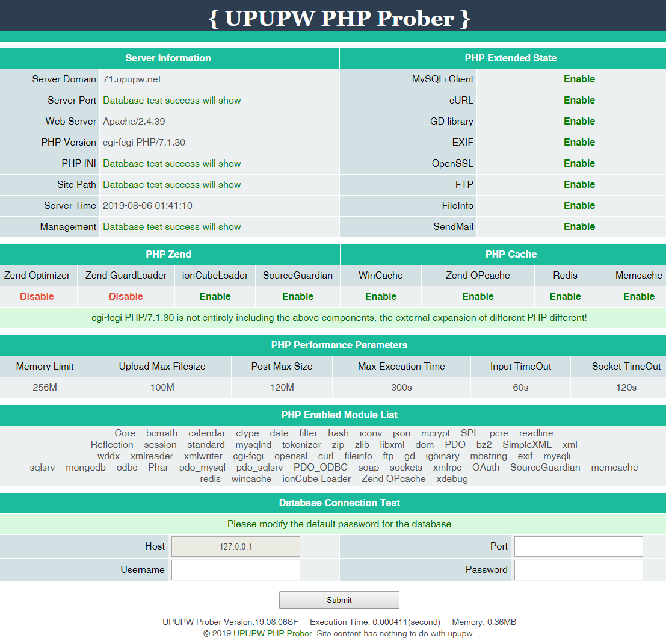The image size is (666, 644).
Task: Focus the Host input field
Action: (236, 546)
